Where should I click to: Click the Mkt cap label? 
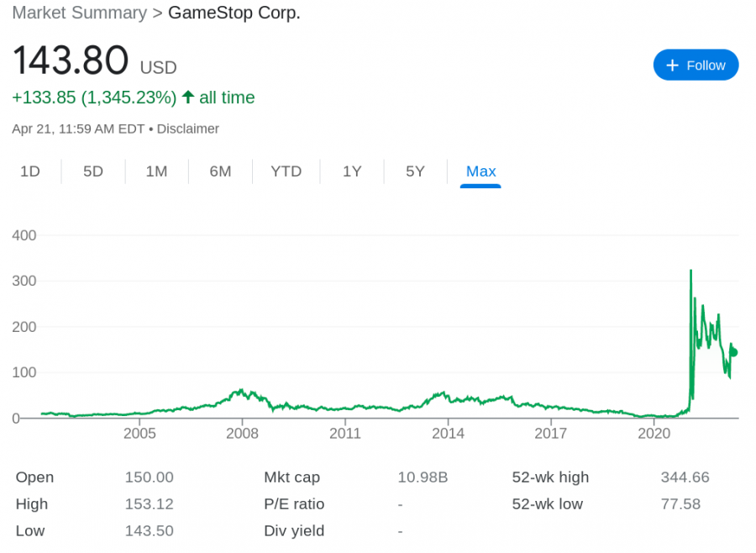click(x=291, y=477)
